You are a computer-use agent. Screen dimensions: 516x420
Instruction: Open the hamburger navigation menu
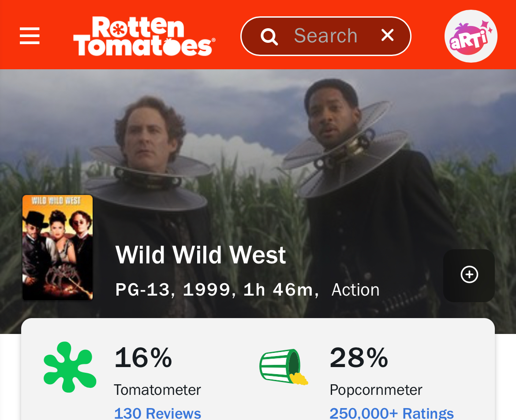[x=30, y=36]
